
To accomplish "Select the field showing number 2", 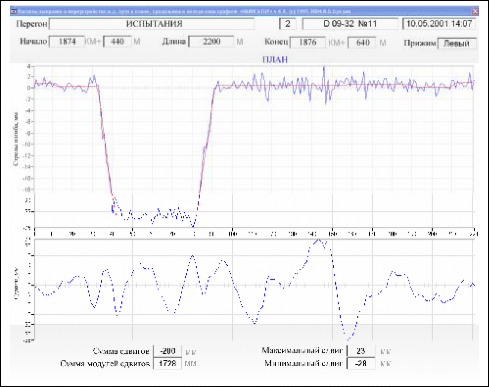I will [x=287, y=24].
